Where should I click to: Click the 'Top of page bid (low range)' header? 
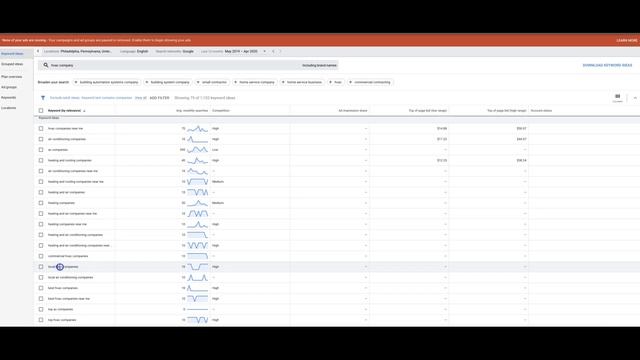point(427,111)
